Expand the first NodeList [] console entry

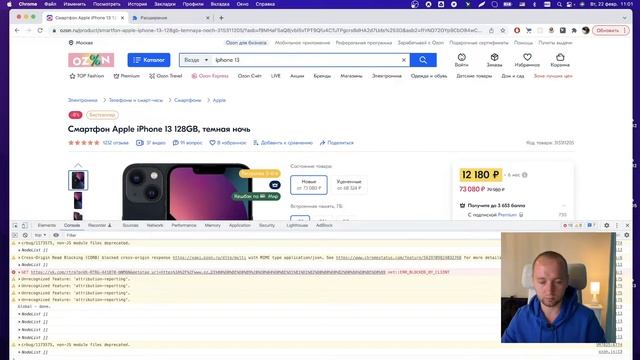click(x=19, y=250)
